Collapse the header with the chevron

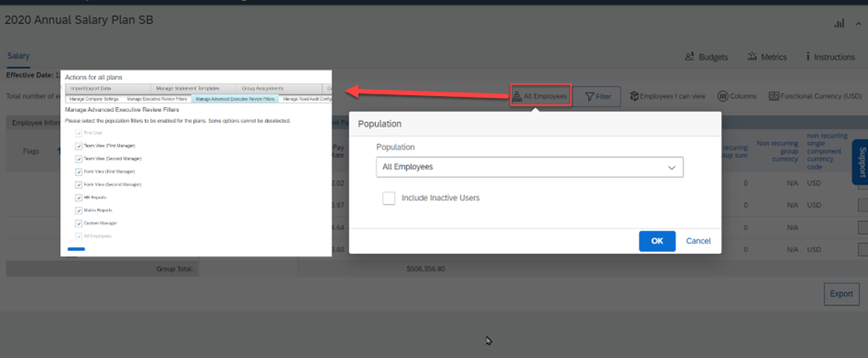click(858, 24)
